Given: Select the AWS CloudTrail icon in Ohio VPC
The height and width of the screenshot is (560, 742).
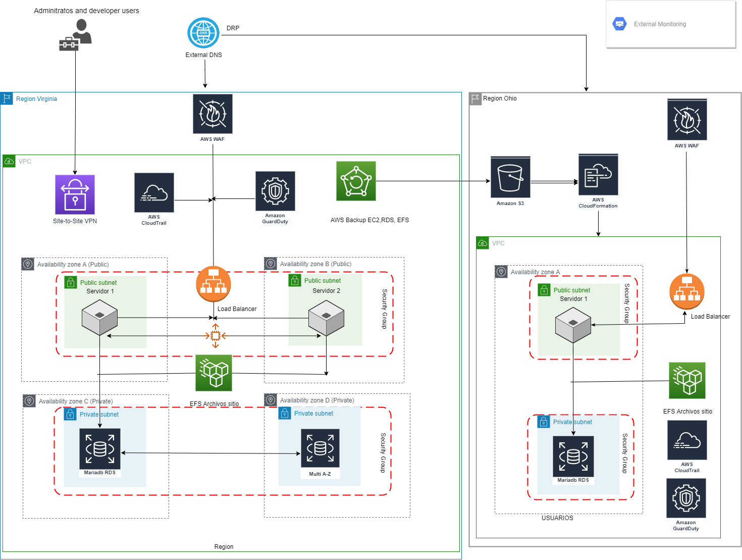Looking at the screenshot, I should [687, 440].
